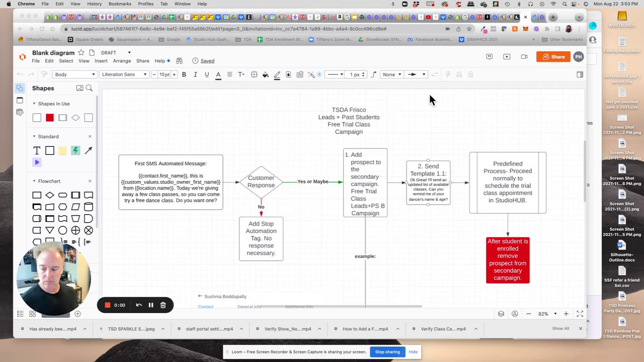Star the Blank diagram document
The width and height of the screenshot is (644, 362).
(81, 52)
